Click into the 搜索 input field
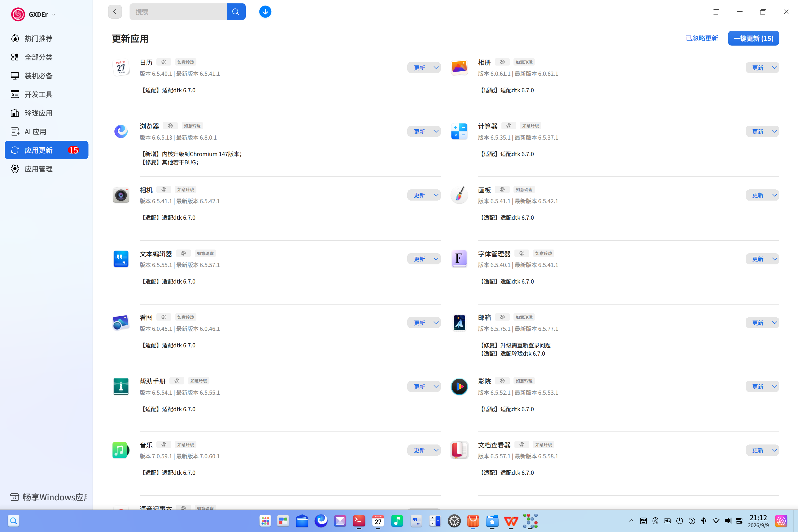 pos(178,12)
